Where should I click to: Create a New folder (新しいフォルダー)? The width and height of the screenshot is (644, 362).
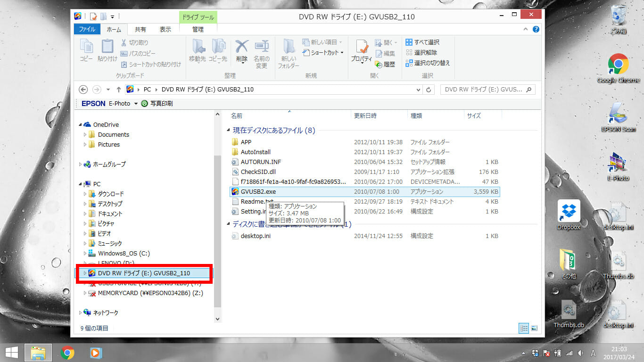coord(289,53)
